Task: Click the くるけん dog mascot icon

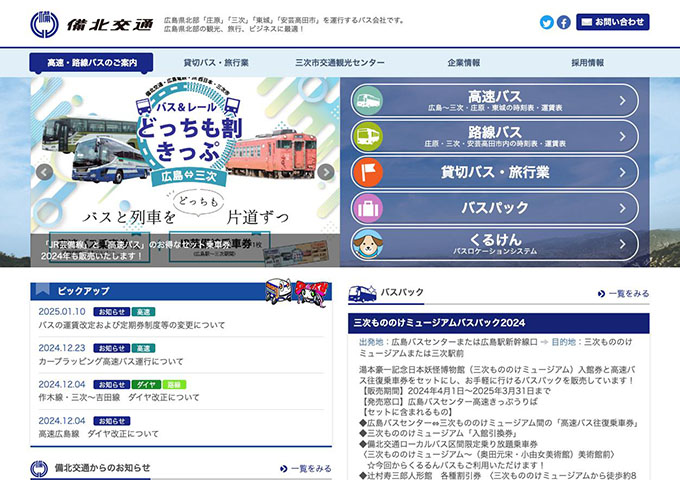Action: point(368,245)
